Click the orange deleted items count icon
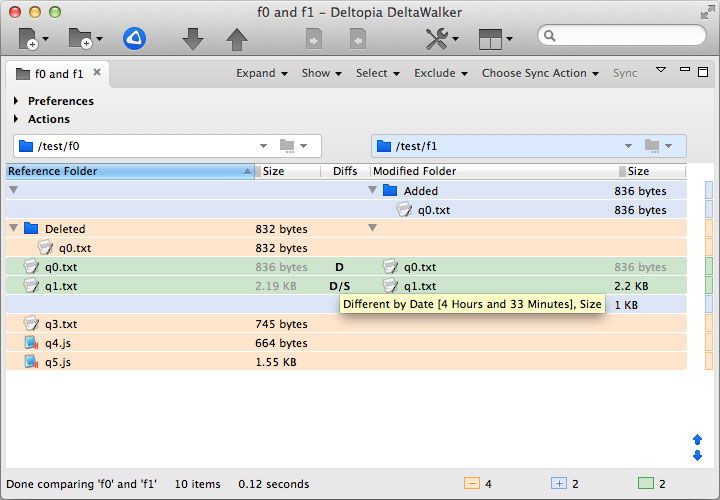The height and width of the screenshot is (500, 720). click(x=472, y=483)
